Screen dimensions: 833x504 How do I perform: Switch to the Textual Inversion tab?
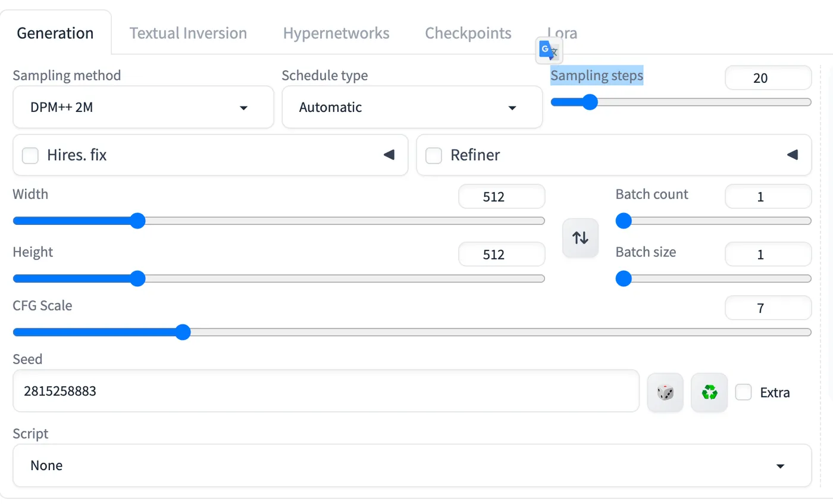[188, 33]
